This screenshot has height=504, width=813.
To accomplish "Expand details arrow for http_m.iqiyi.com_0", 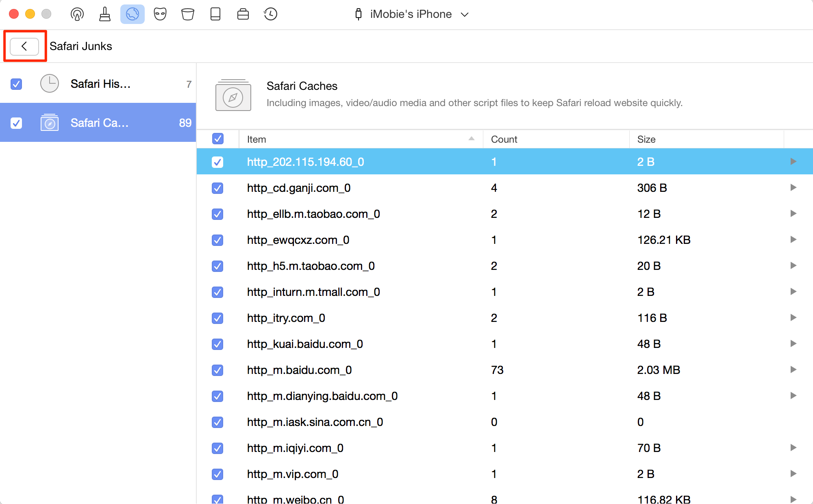I will (793, 448).
